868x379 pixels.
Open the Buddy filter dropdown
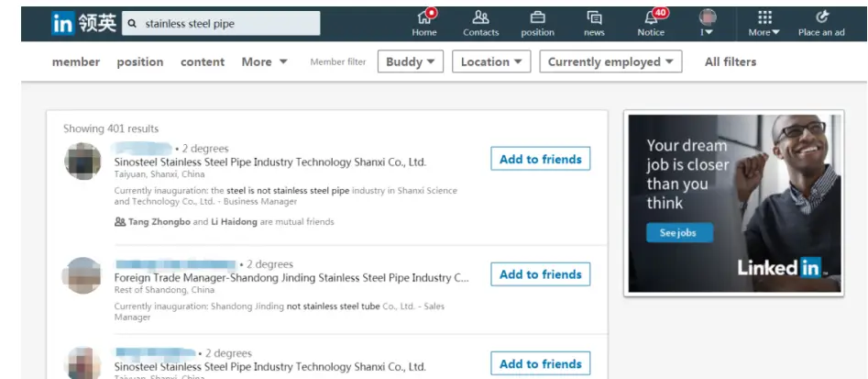click(411, 61)
